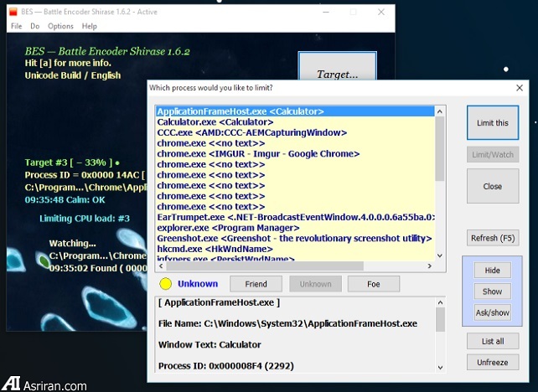Open the Options menu

pyautogui.click(x=60, y=26)
